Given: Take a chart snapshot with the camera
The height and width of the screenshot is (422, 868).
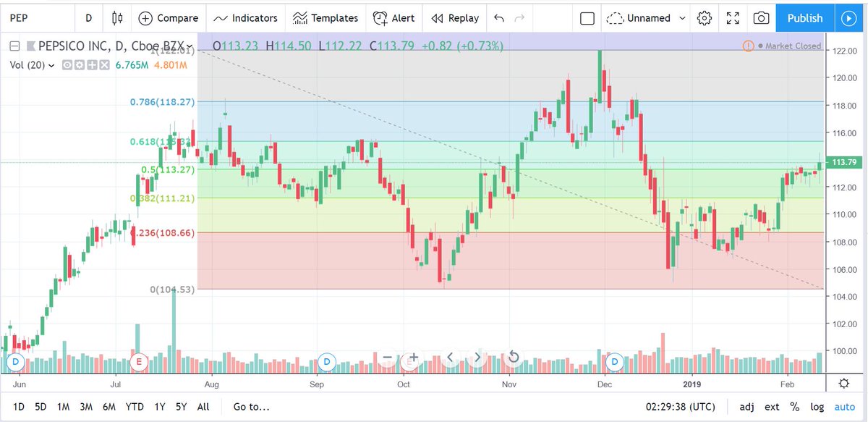Looking at the screenshot, I should (761, 18).
